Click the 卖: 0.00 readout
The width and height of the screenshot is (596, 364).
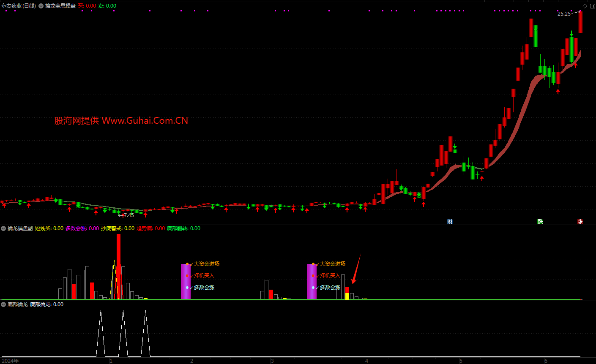107,6
